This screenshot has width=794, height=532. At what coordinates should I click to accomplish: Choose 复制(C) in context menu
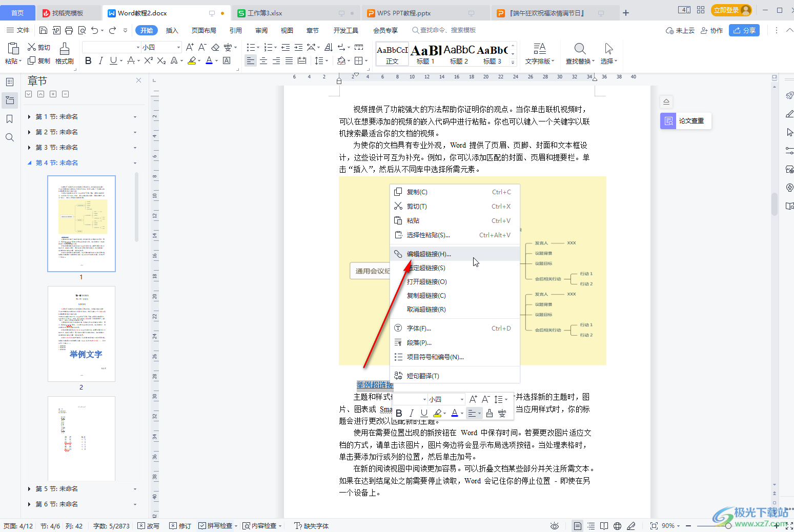coord(455,192)
